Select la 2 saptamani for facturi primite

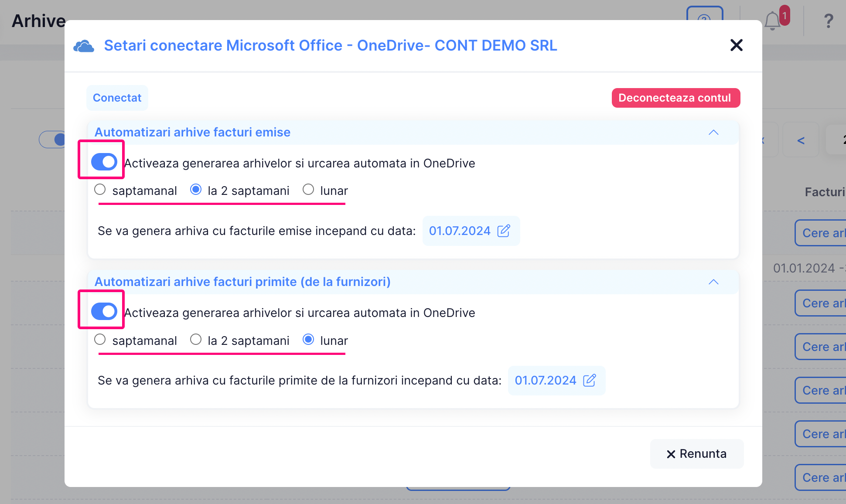click(196, 339)
